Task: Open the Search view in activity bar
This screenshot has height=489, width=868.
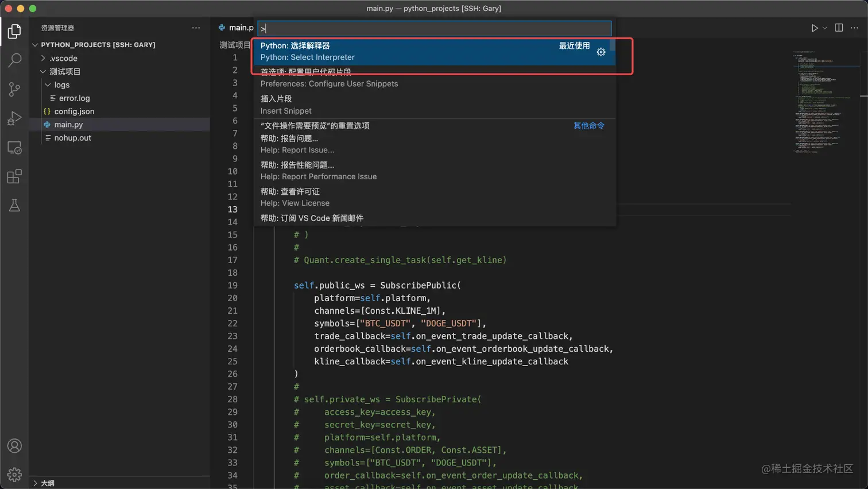Action: coord(14,60)
